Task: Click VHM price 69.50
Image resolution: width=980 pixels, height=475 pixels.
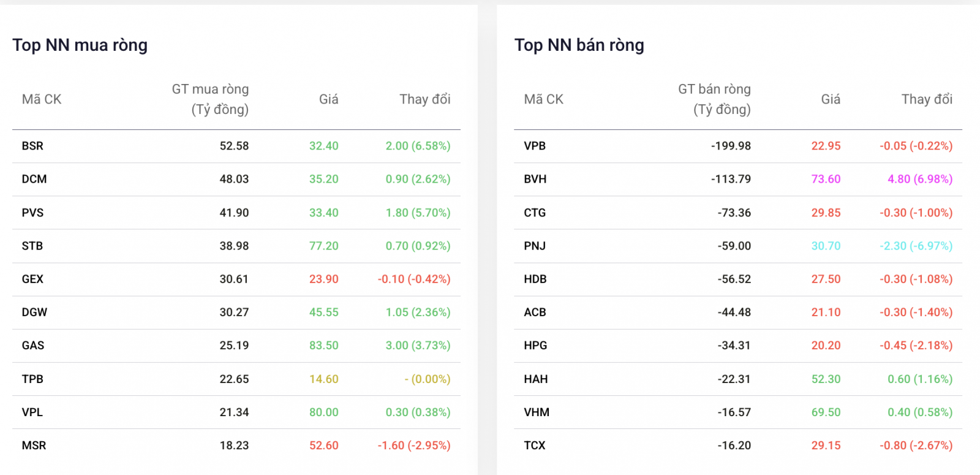Action: pos(826,412)
